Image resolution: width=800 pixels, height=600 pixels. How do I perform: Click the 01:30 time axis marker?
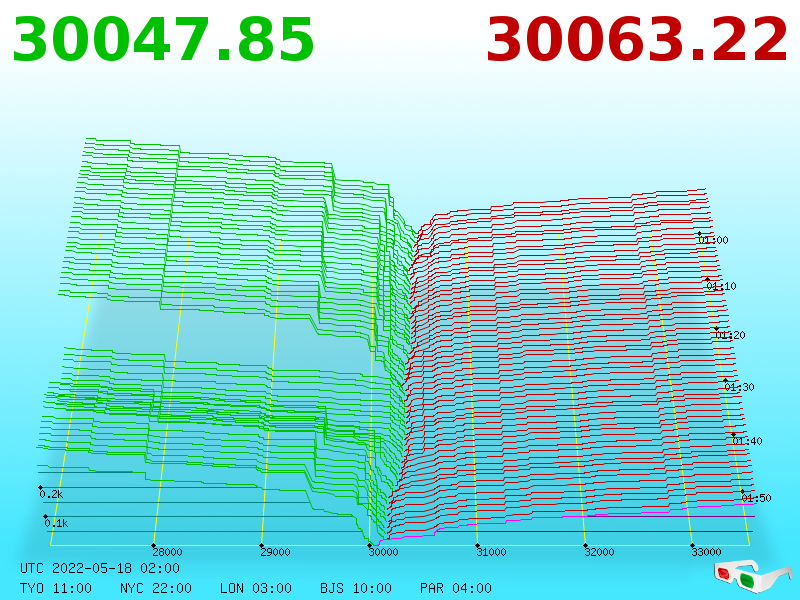tap(739, 387)
